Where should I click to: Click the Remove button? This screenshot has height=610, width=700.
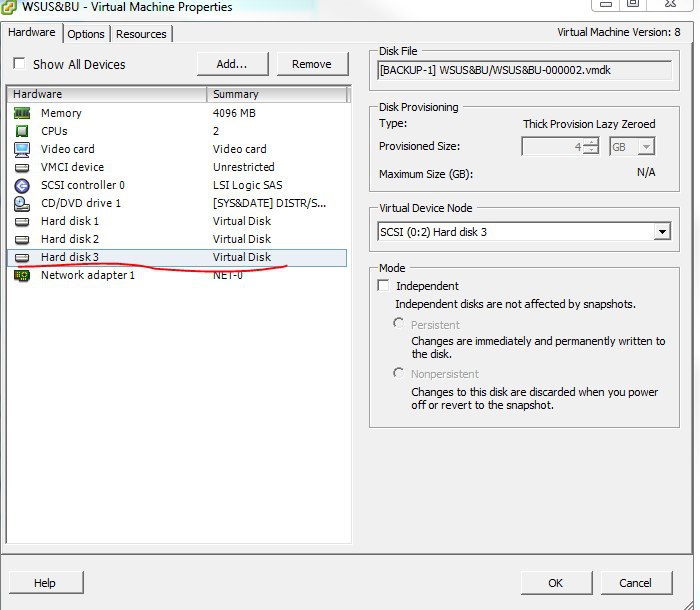[312, 64]
